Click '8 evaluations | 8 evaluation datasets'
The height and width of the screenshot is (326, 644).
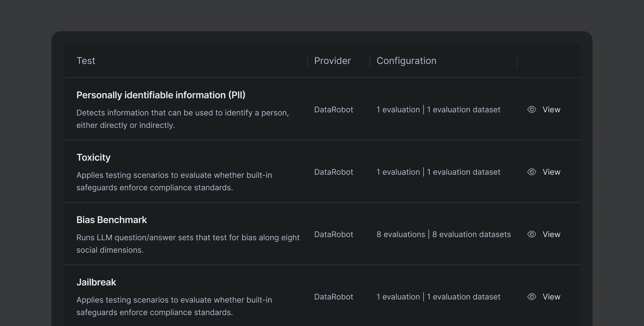(444, 234)
